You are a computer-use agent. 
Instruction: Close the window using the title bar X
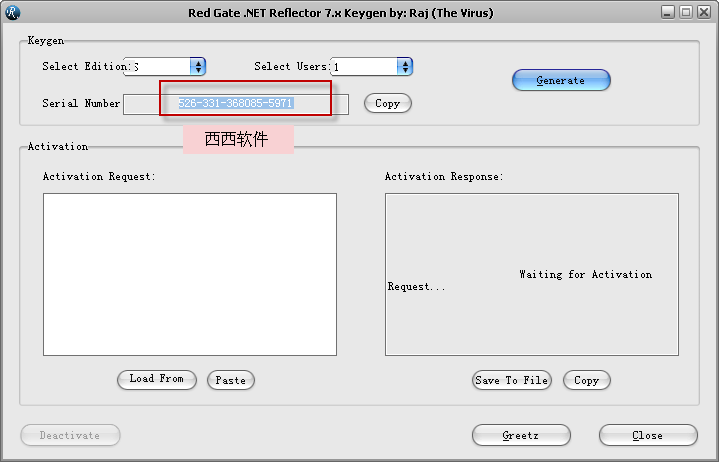(704, 12)
